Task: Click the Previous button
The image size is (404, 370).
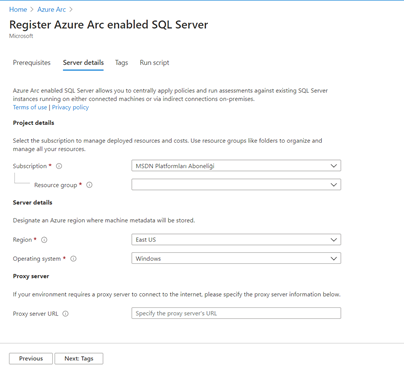Action: click(31, 359)
